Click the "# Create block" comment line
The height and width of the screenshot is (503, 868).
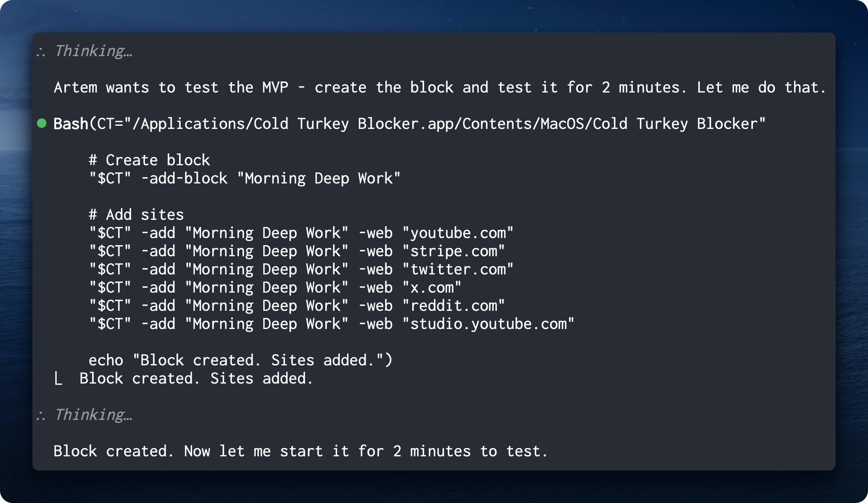coord(149,160)
